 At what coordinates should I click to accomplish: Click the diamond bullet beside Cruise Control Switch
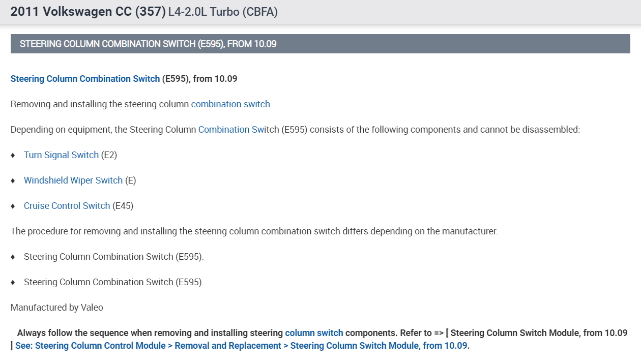[x=13, y=206]
